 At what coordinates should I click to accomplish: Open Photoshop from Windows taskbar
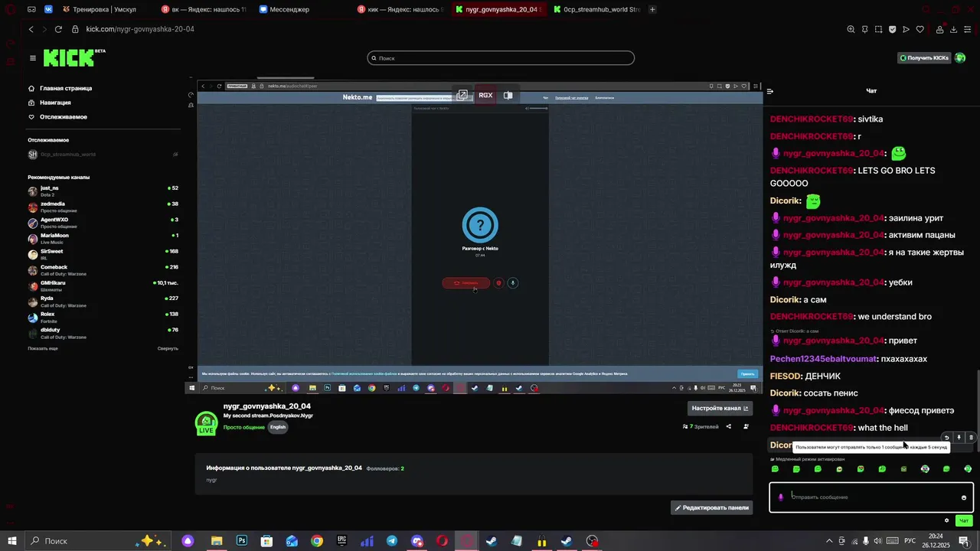242,541
